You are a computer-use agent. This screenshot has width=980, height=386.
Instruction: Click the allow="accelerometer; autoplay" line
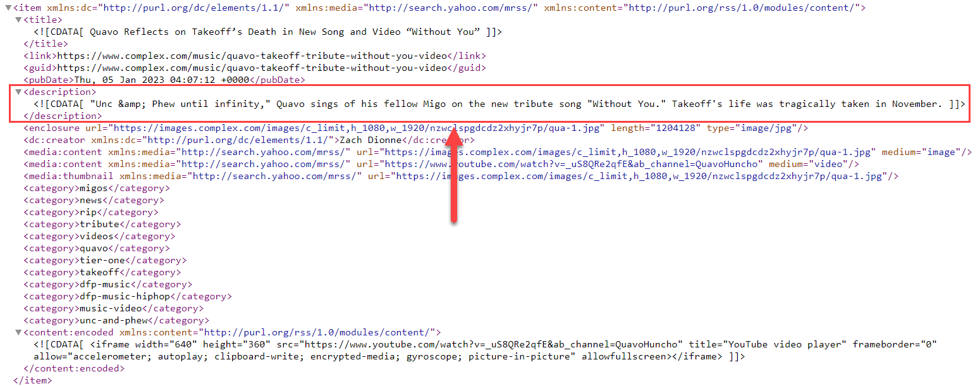[389, 357]
